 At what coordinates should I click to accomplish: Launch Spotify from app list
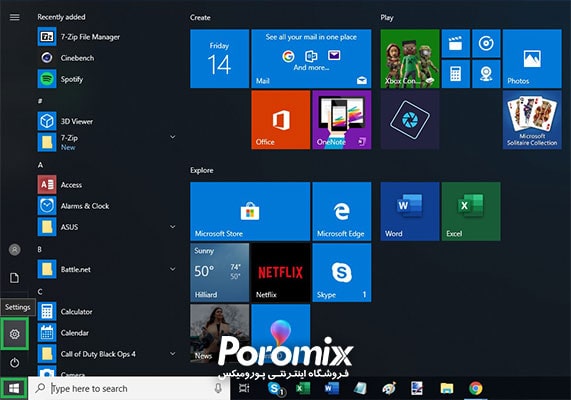[60, 79]
